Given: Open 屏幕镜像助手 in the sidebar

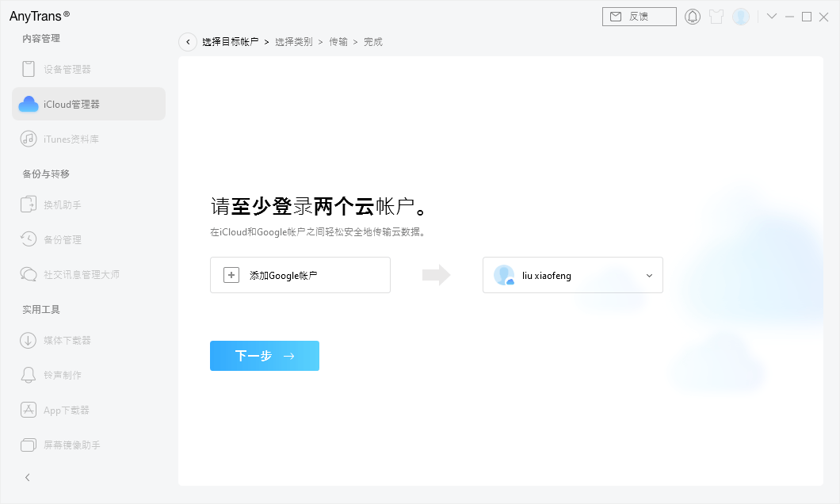Looking at the screenshot, I should tap(89, 445).
